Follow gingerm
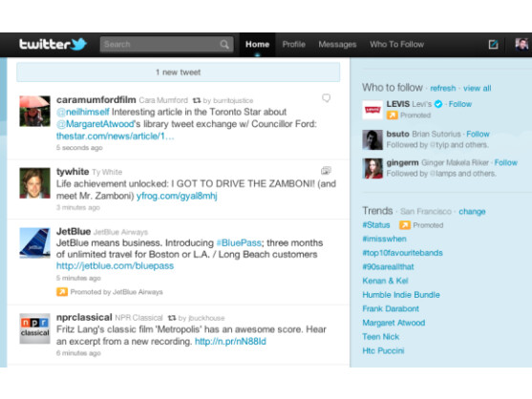The image size is (532, 399). (505, 162)
